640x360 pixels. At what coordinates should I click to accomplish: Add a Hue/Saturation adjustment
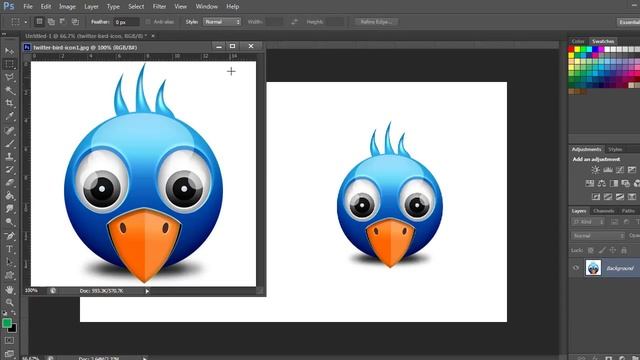590,183
